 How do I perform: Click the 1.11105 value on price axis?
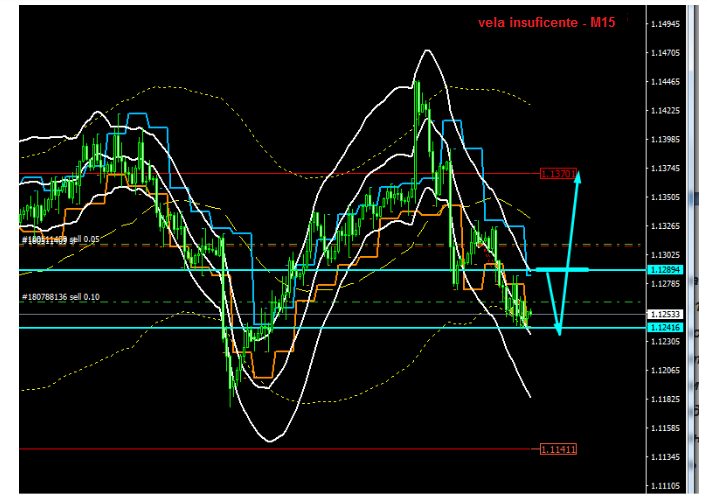665,486
